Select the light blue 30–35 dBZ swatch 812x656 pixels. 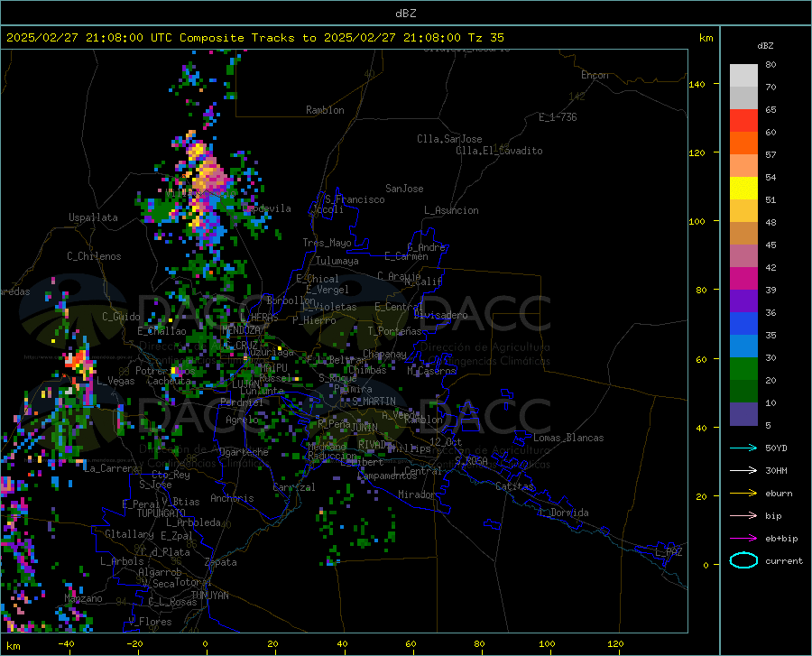pyautogui.click(x=743, y=346)
